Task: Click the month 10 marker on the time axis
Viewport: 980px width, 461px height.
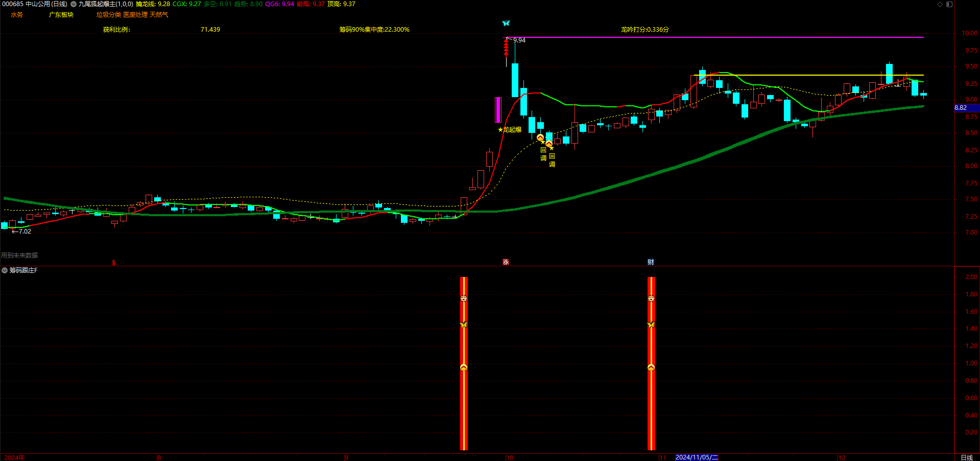Action: coord(509,457)
